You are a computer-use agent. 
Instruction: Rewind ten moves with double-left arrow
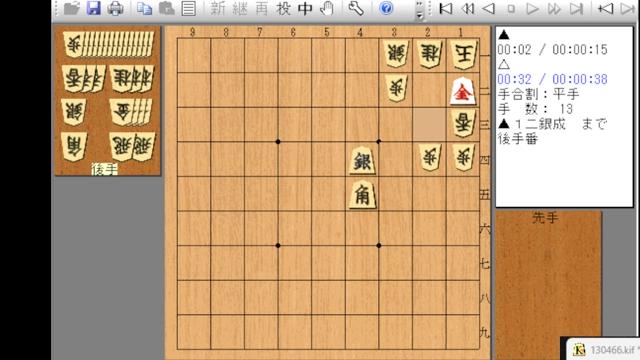467,8
